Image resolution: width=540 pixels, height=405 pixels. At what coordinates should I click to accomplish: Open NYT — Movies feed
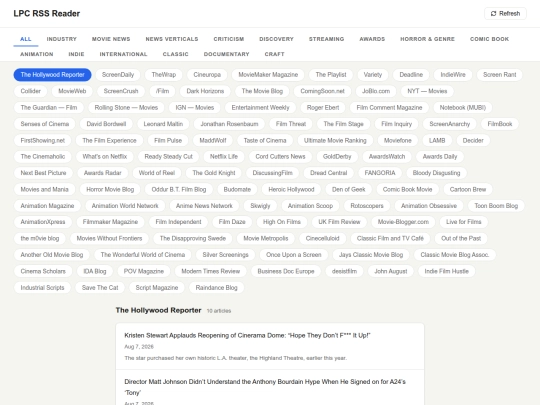click(427, 91)
